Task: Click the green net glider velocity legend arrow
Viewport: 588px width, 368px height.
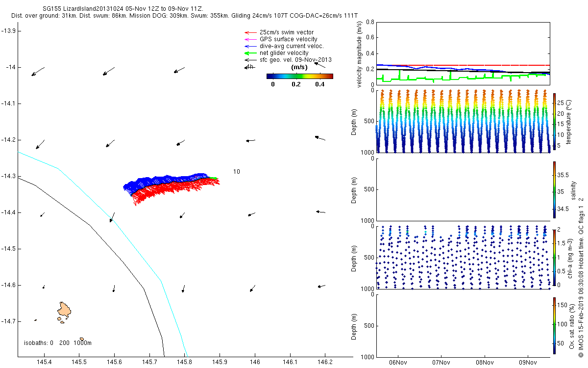Action: coord(251,53)
